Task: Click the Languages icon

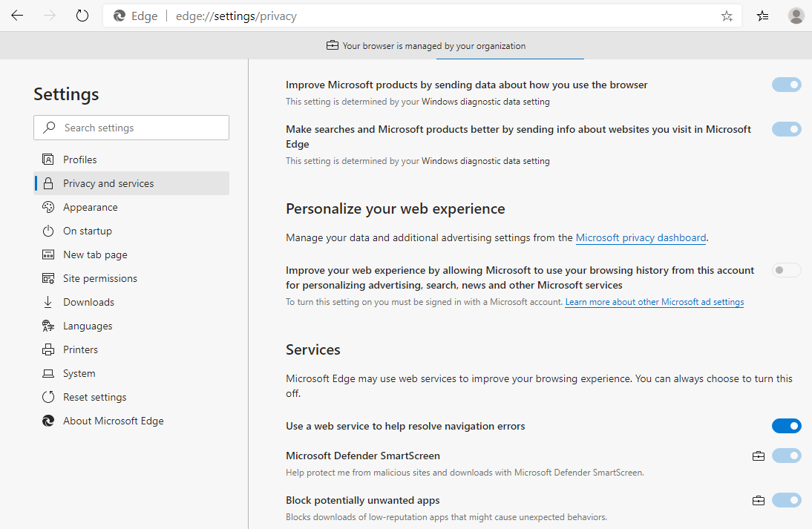Action: [48, 326]
